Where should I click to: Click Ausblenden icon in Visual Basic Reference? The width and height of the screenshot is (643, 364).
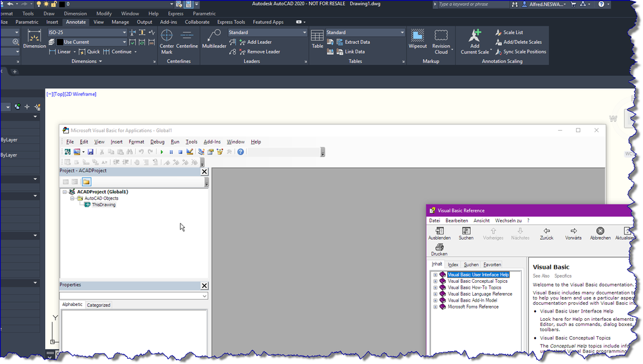(x=439, y=233)
